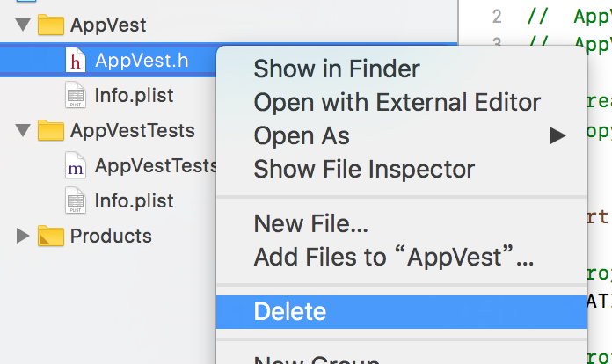
Task: Click the AppVestTests .m file icon
Action: 77,165
